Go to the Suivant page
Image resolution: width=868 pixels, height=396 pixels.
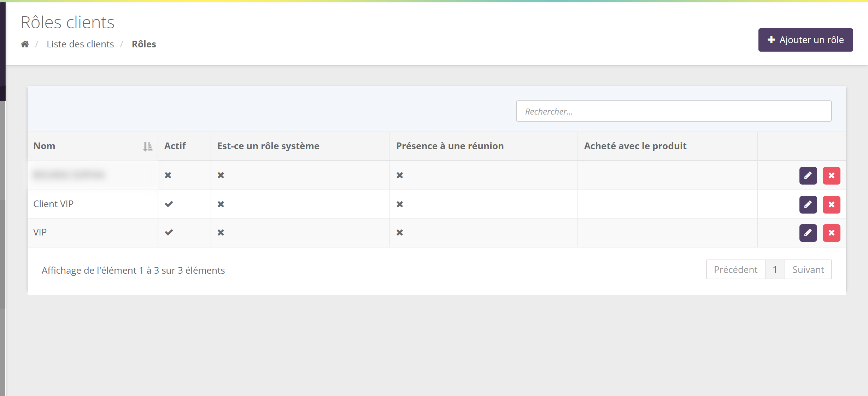tap(808, 270)
